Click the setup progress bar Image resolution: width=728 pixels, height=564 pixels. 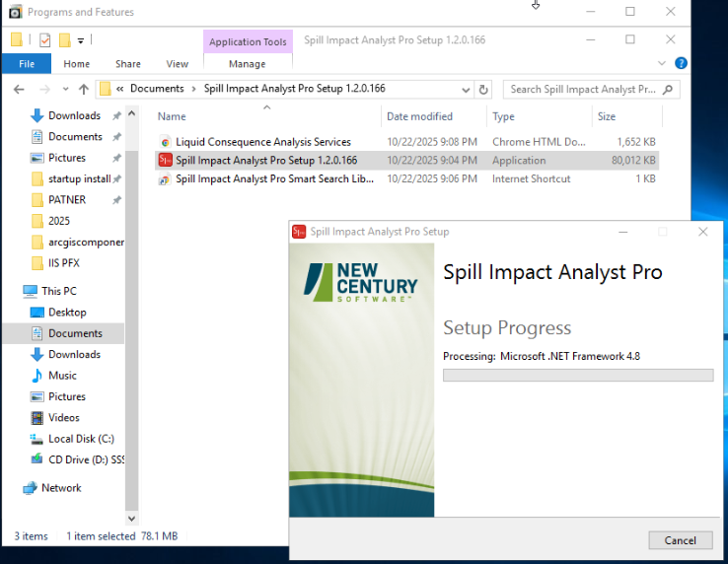(578, 375)
